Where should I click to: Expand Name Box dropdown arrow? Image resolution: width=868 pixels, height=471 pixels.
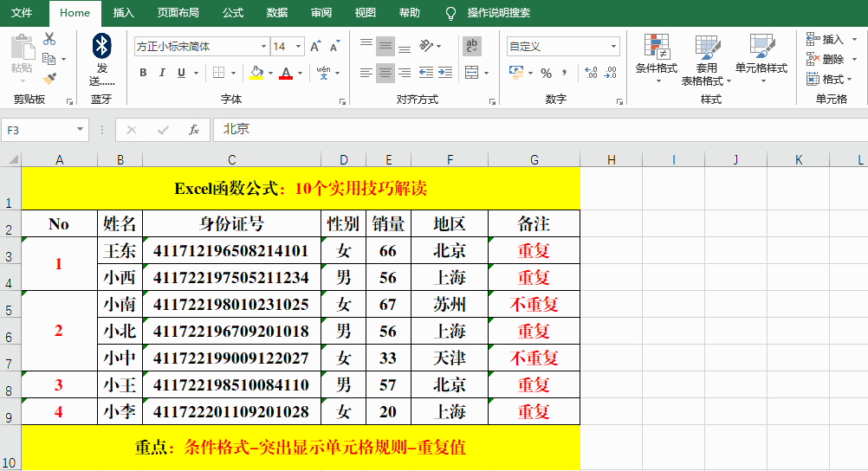(x=80, y=130)
